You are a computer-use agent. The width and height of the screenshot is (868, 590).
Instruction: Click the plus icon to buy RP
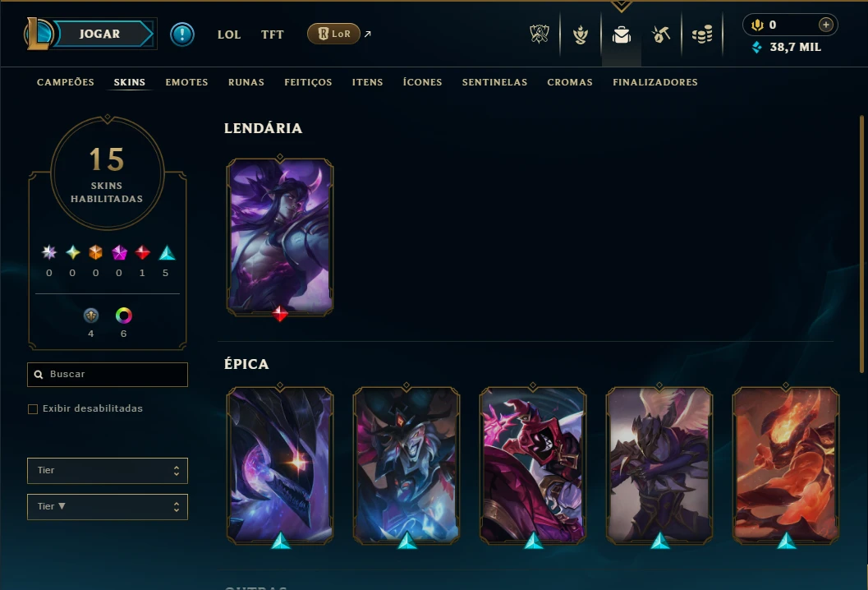point(825,25)
